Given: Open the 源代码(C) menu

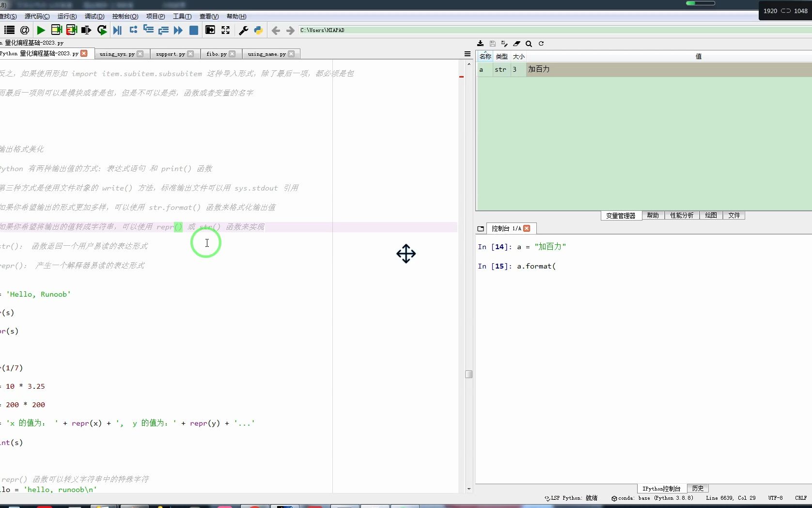Looking at the screenshot, I should pyautogui.click(x=37, y=16).
